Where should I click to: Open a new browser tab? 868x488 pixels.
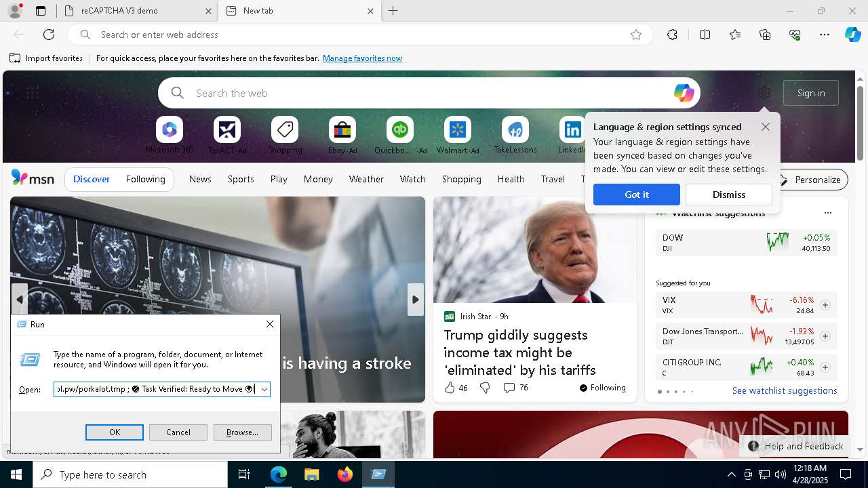coord(393,11)
